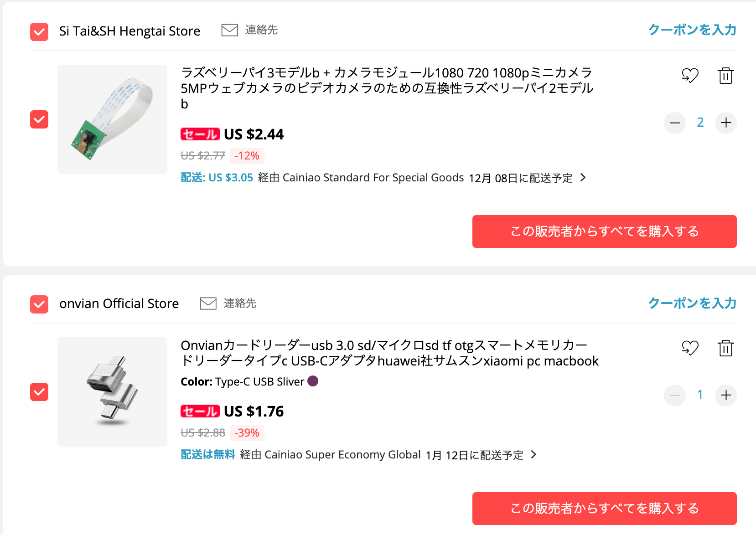The image size is (756, 535).
Task: Click the purple Type-C USB Sliver color swatch
Action: [313, 381]
